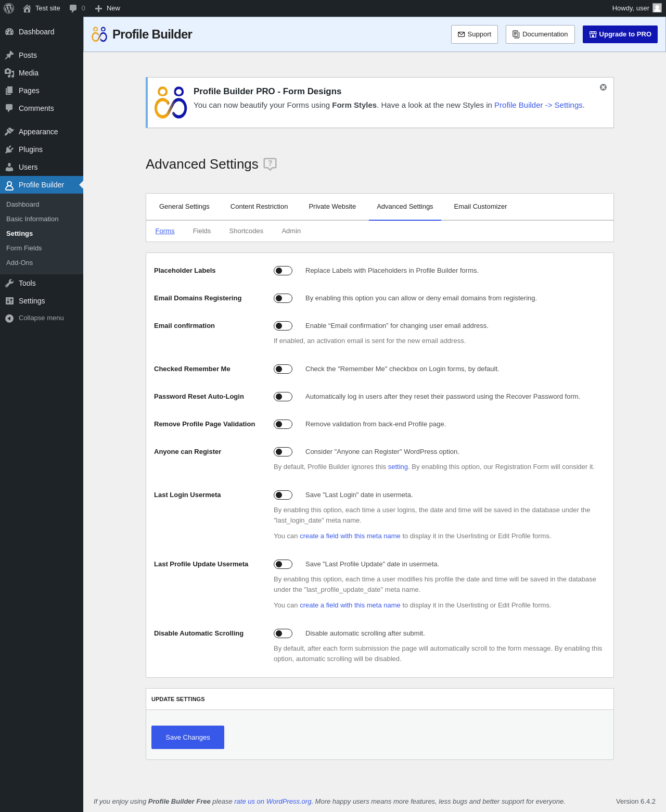The width and height of the screenshot is (666, 812).
Task: Open the Admin sub-tab
Action: coord(291,231)
